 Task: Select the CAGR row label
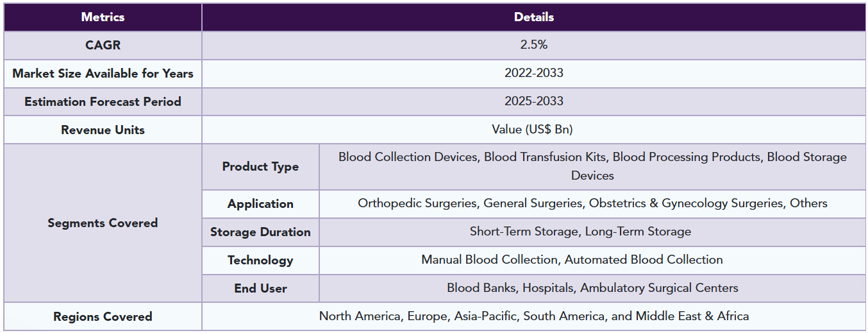point(103,46)
